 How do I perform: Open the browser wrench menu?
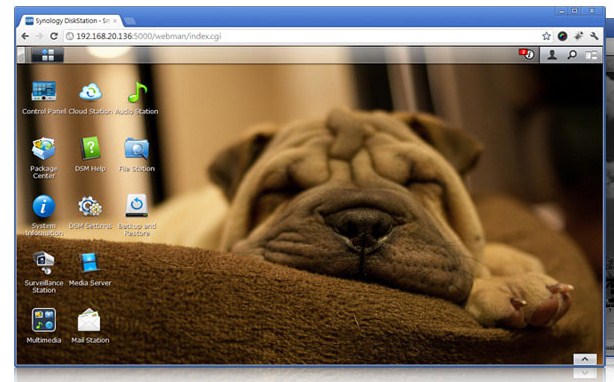[594, 36]
